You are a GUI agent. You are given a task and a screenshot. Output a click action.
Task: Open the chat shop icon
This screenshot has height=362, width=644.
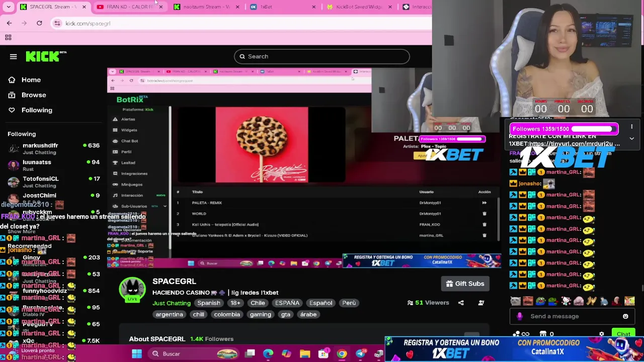click(x=543, y=334)
